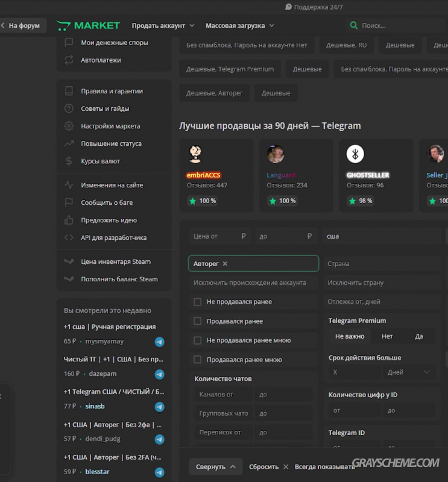
Task: Open Мои денежные споры menu item
Action: coord(115,42)
